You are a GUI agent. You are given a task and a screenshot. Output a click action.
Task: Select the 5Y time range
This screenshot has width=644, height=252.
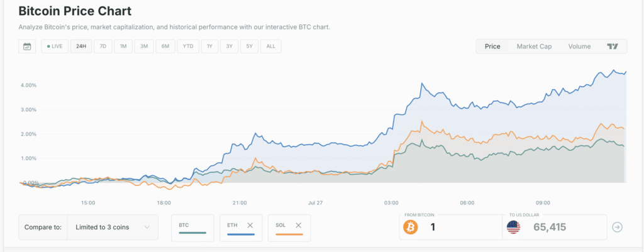click(x=249, y=47)
